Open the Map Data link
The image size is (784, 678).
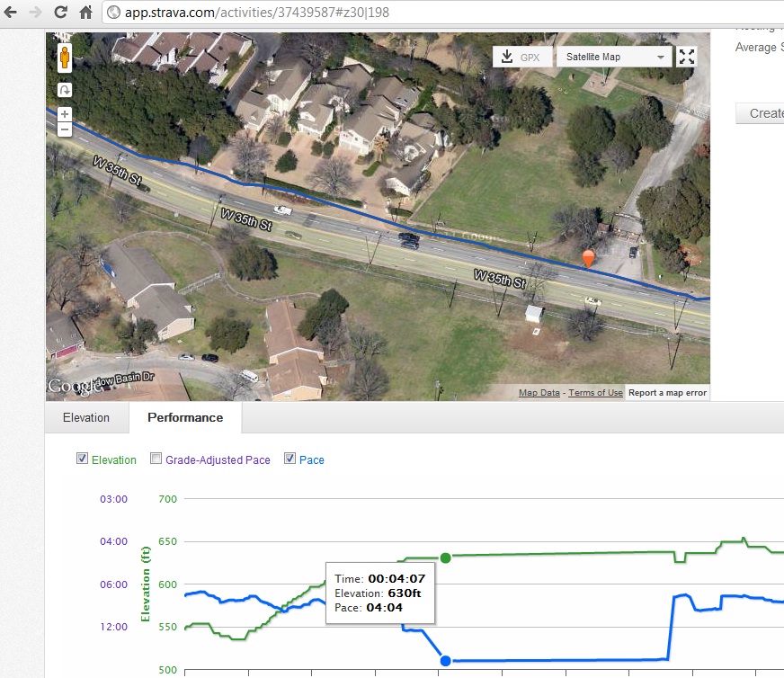click(x=539, y=392)
